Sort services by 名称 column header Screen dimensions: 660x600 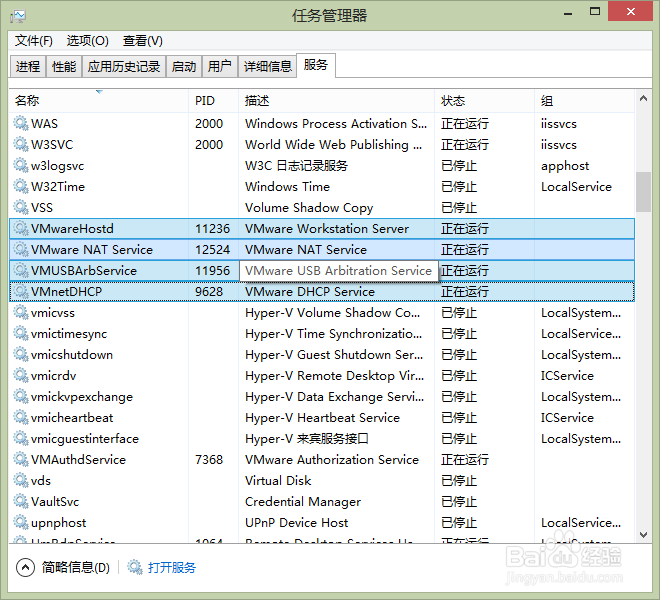pyautogui.click(x=98, y=101)
